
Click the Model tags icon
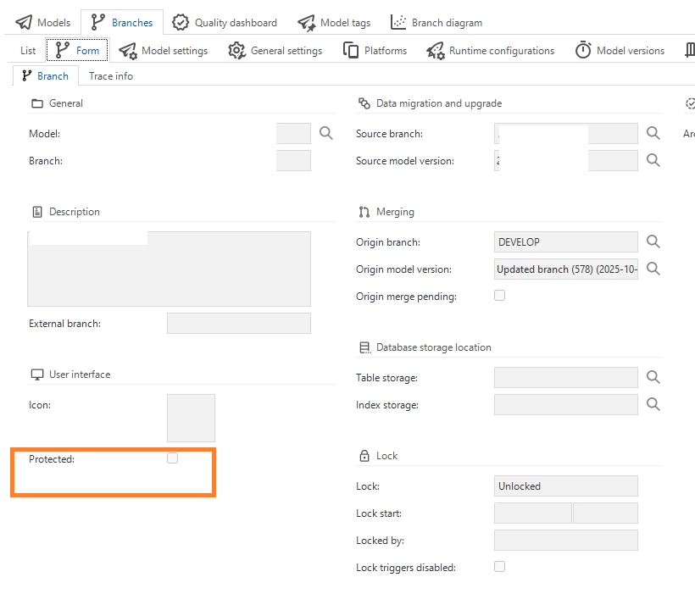coord(307,23)
